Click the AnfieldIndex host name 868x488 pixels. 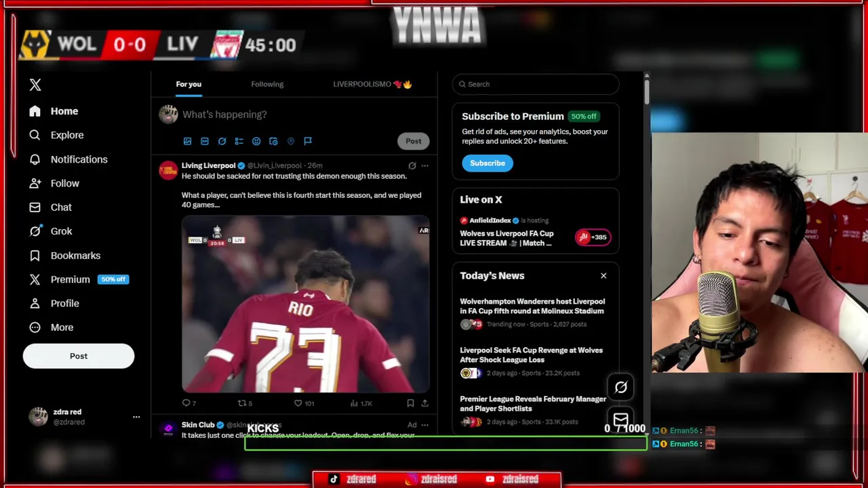490,220
